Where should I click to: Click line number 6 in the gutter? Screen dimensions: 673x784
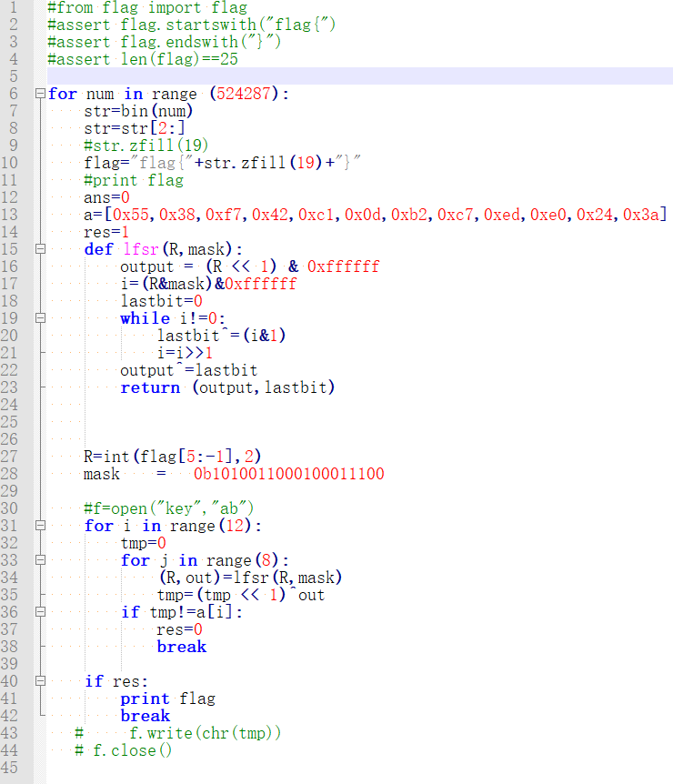(x=14, y=94)
